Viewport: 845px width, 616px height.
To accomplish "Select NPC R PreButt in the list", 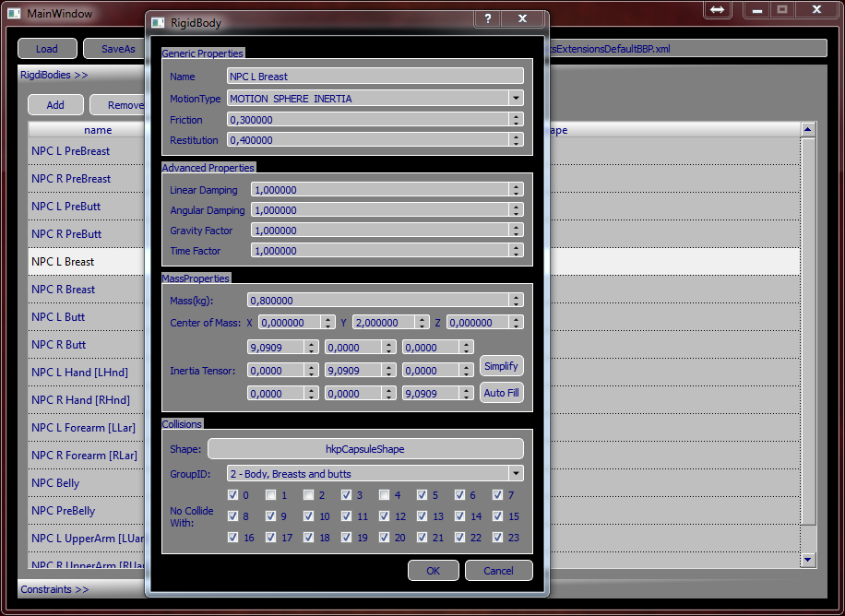I will (66, 234).
